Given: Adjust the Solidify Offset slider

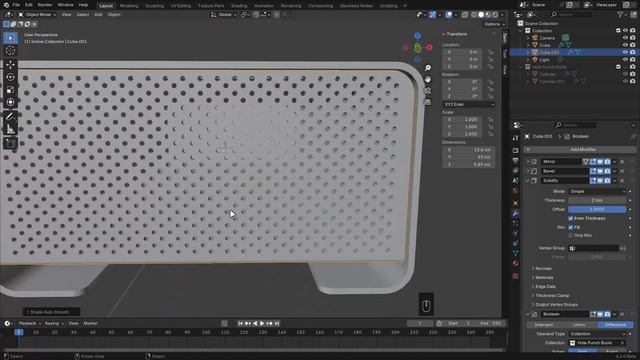Looking at the screenshot, I should [x=597, y=209].
